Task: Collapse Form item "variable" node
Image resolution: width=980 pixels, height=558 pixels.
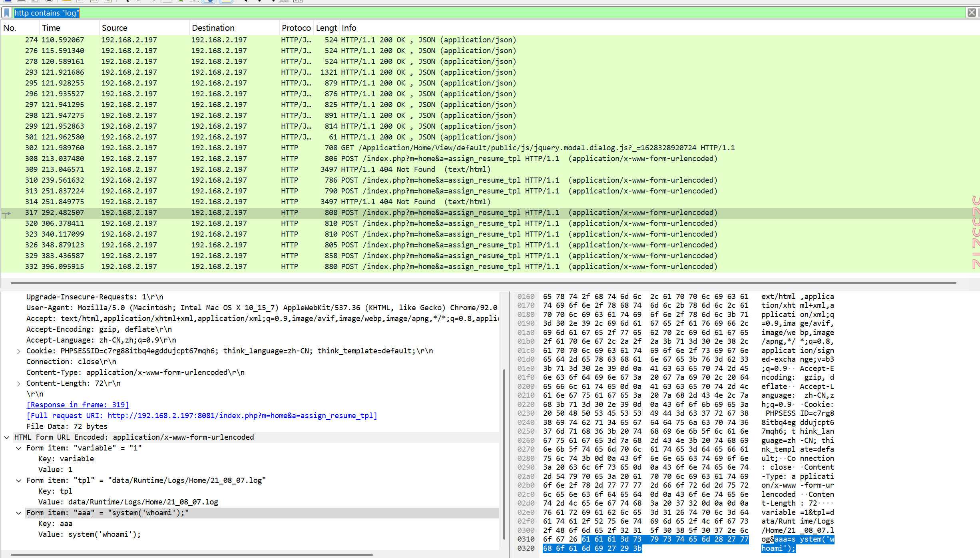Action: (x=18, y=448)
